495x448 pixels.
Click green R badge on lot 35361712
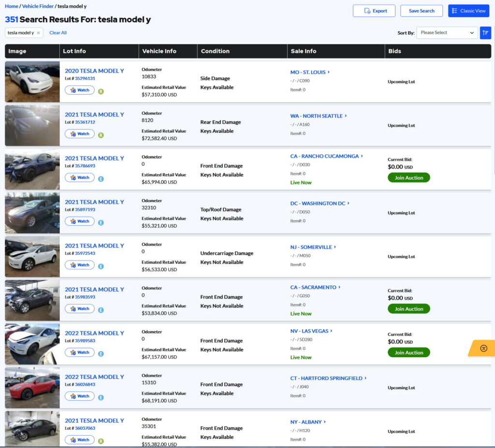point(101,135)
